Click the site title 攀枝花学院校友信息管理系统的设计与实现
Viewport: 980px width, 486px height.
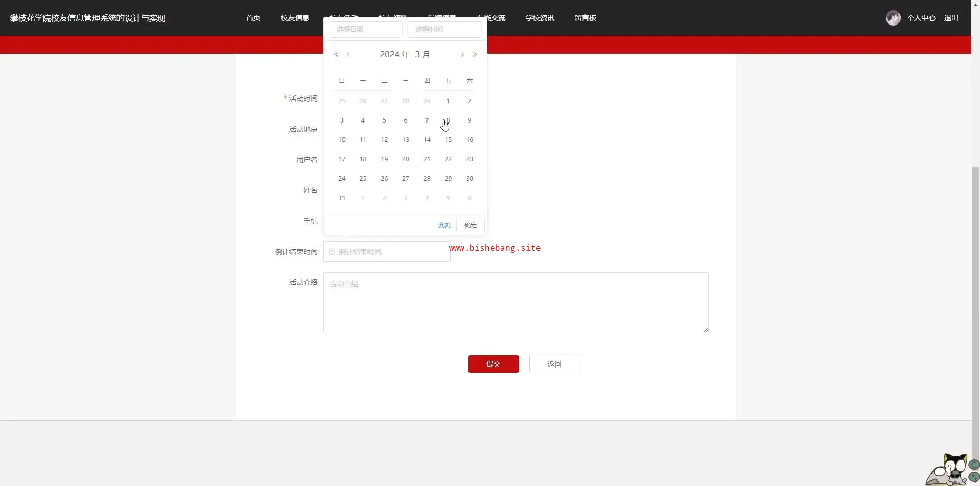(88, 18)
